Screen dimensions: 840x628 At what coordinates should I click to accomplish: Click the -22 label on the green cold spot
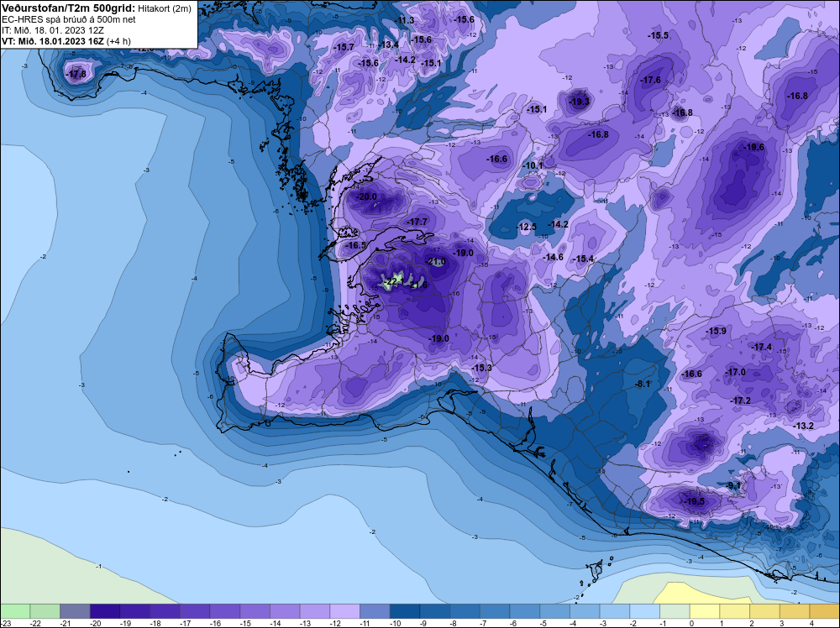(x=392, y=281)
